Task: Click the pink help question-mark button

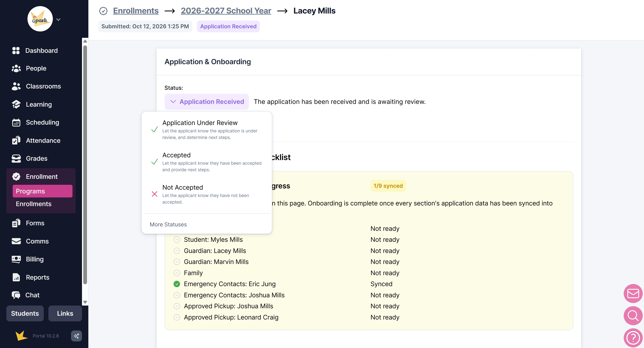Action: coord(633,338)
